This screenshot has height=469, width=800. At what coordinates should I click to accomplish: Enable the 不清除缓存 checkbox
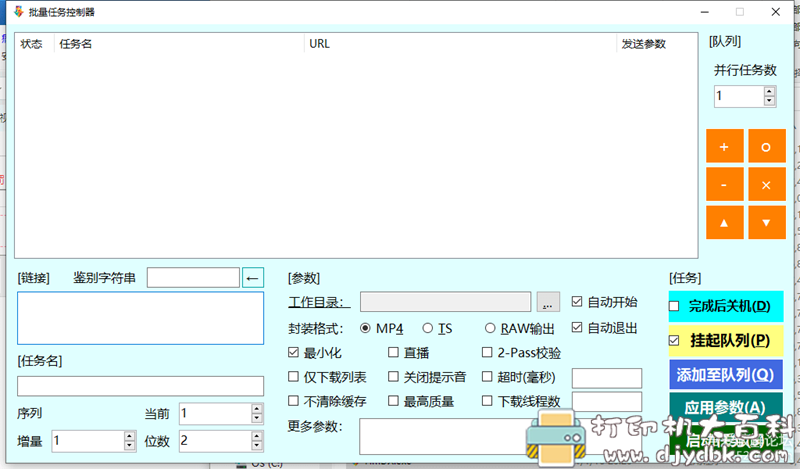293,401
